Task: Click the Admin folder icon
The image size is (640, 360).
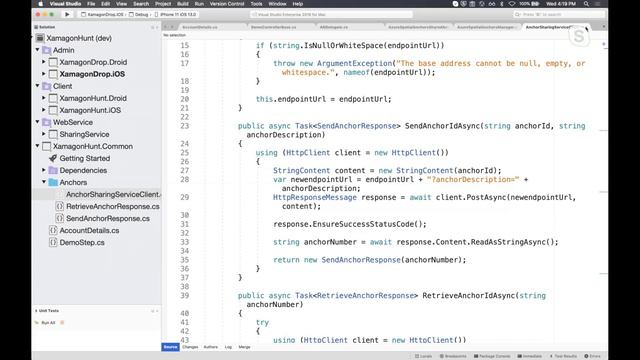Action: tap(47, 50)
